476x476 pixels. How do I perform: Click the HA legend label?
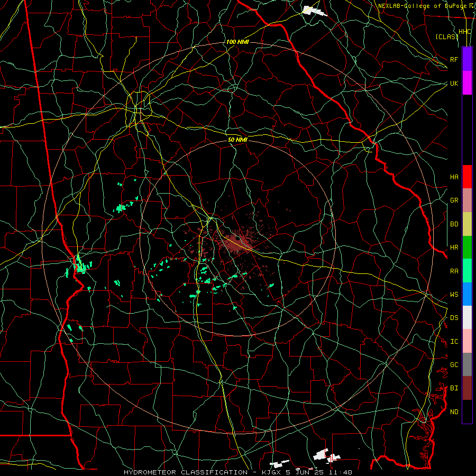[x=454, y=177]
